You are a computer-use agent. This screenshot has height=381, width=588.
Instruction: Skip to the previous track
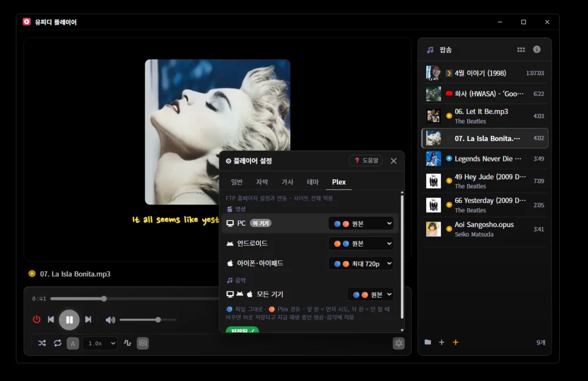(x=51, y=319)
